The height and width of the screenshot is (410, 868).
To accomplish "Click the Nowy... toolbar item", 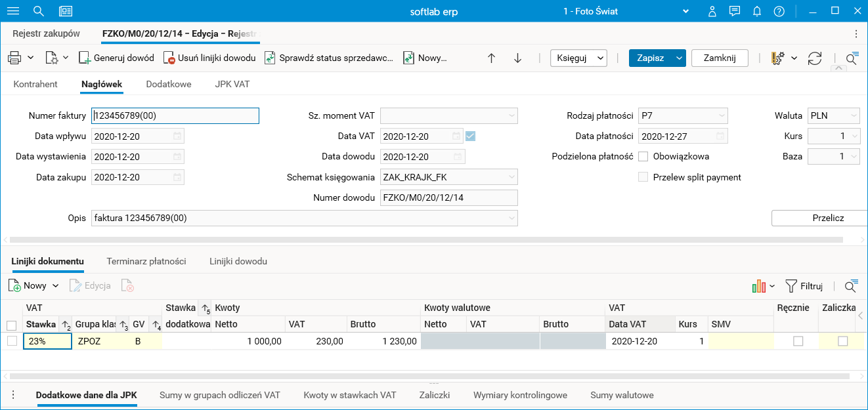I will (425, 58).
